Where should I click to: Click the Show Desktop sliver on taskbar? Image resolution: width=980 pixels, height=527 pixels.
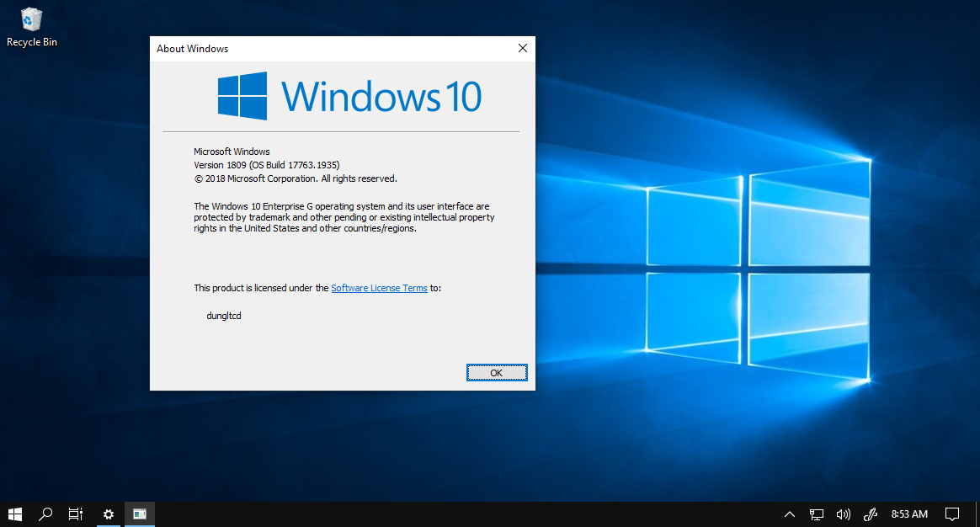tap(977, 514)
